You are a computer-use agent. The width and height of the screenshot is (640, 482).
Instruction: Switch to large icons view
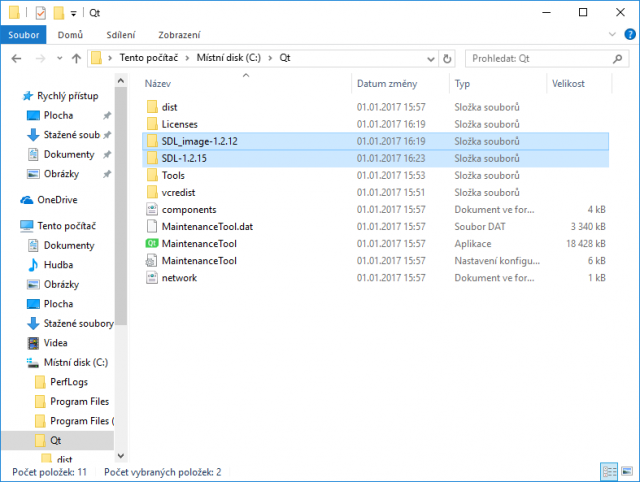[627, 472]
